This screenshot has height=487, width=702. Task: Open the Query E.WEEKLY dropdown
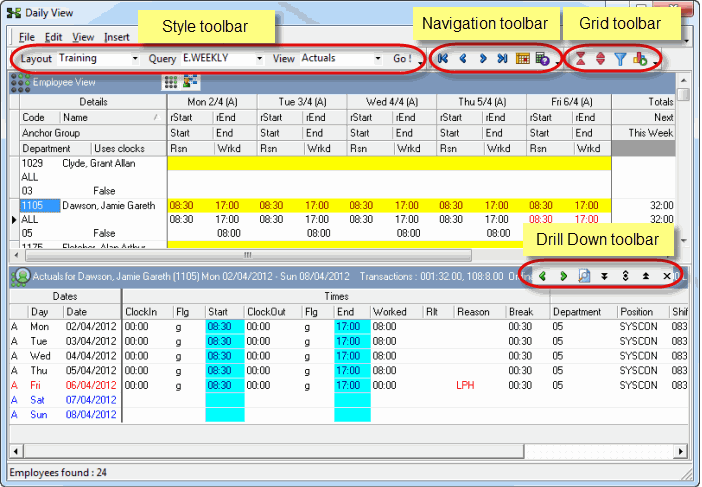[259, 59]
